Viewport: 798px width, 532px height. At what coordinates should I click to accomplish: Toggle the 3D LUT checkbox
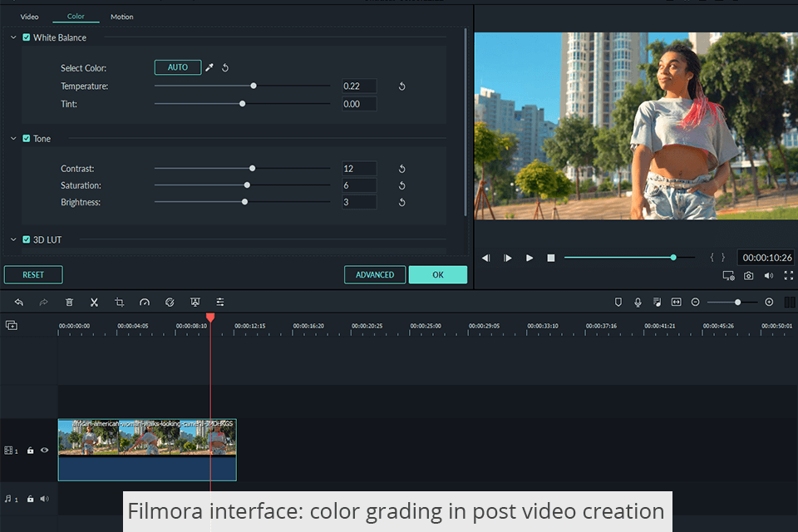click(x=27, y=239)
